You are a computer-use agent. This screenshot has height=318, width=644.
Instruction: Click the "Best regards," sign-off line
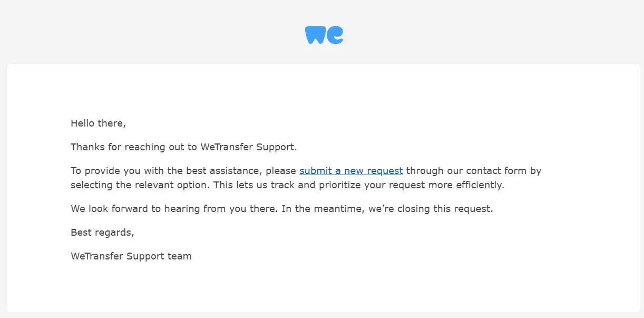[x=102, y=233]
